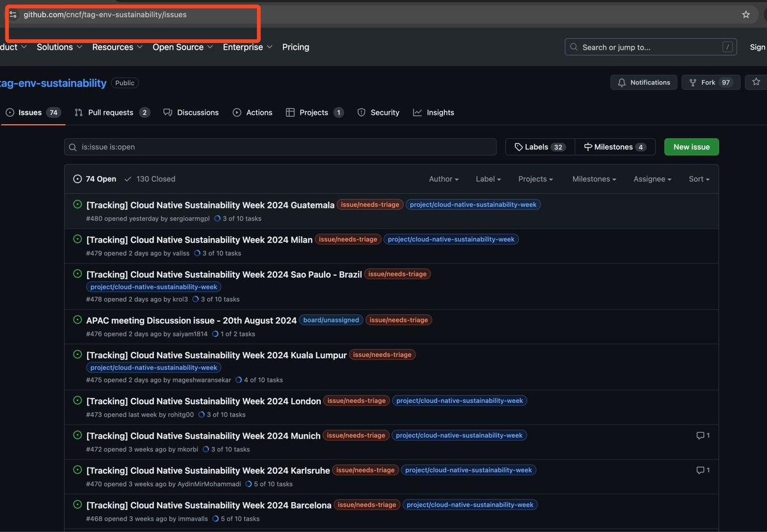The height and width of the screenshot is (532, 767).
Task: Click the star icon beside Fork
Action: (x=756, y=82)
